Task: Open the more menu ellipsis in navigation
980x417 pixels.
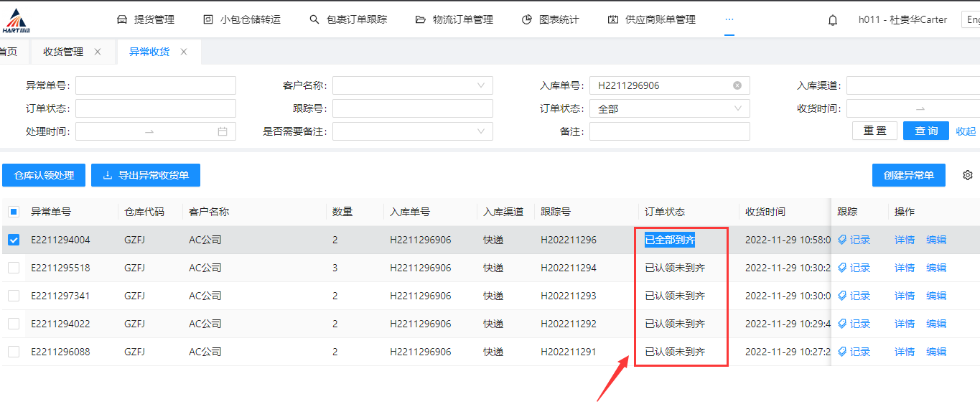Action: pos(729,19)
